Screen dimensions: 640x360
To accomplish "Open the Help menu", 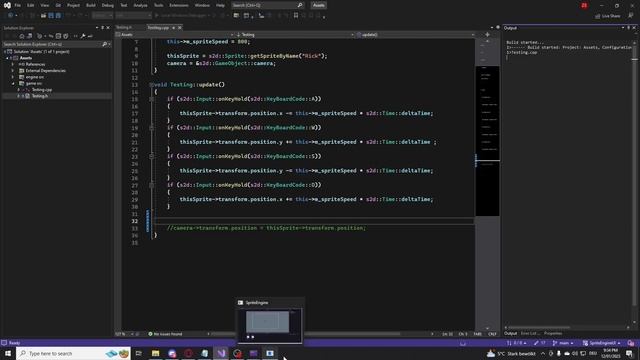I will point(220,5).
